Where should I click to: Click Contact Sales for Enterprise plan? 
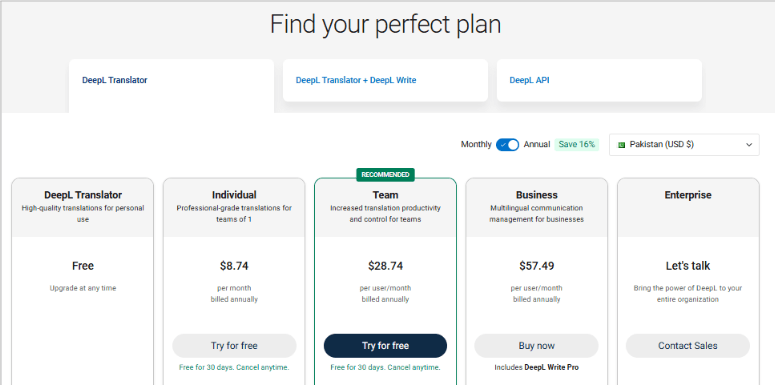(x=688, y=346)
